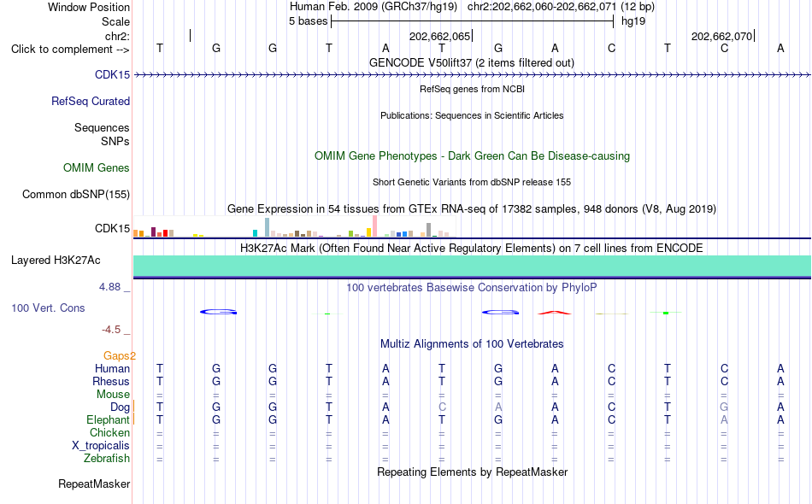Click the Elephant species label
This screenshot has height=504, width=812.
click(108, 419)
